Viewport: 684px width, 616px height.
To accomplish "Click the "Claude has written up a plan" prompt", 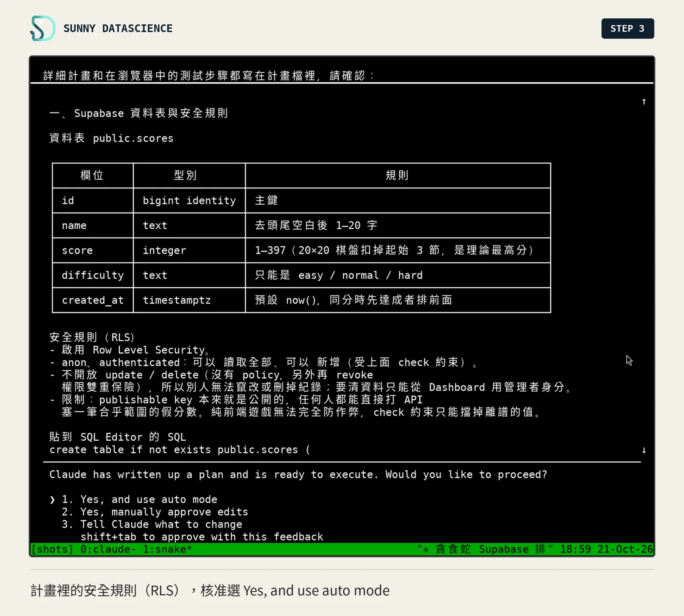I will pos(298,475).
